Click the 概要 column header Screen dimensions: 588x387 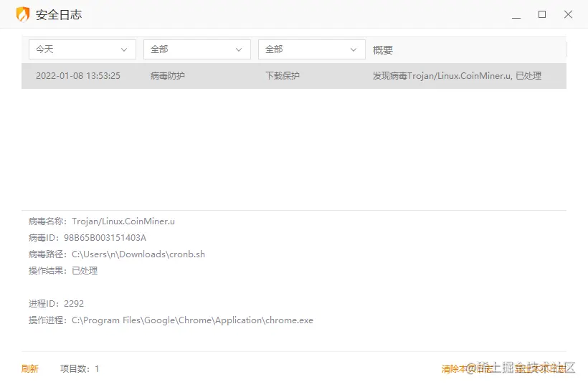pos(383,50)
